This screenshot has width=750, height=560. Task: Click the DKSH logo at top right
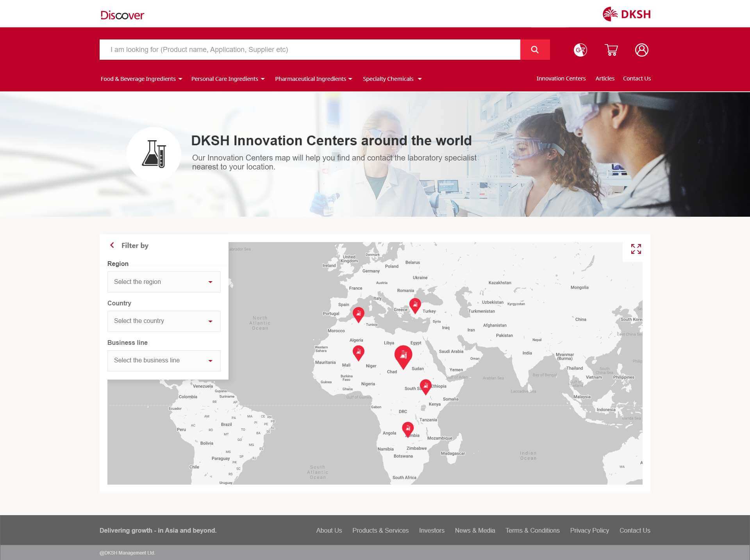[627, 14]
